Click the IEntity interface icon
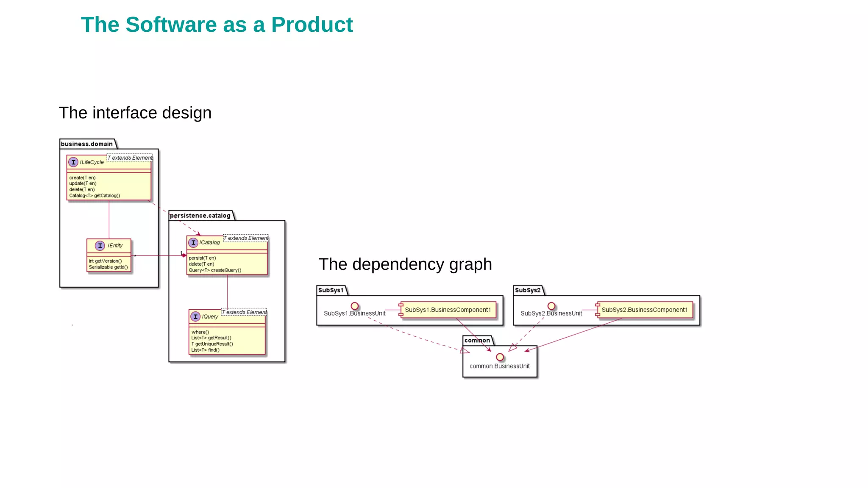The image size is (868, 488). click(100, 246)
